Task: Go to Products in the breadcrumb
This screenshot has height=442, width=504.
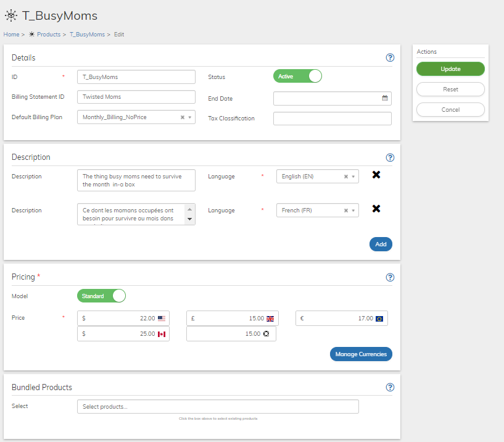Action: (x=49, y=35)
